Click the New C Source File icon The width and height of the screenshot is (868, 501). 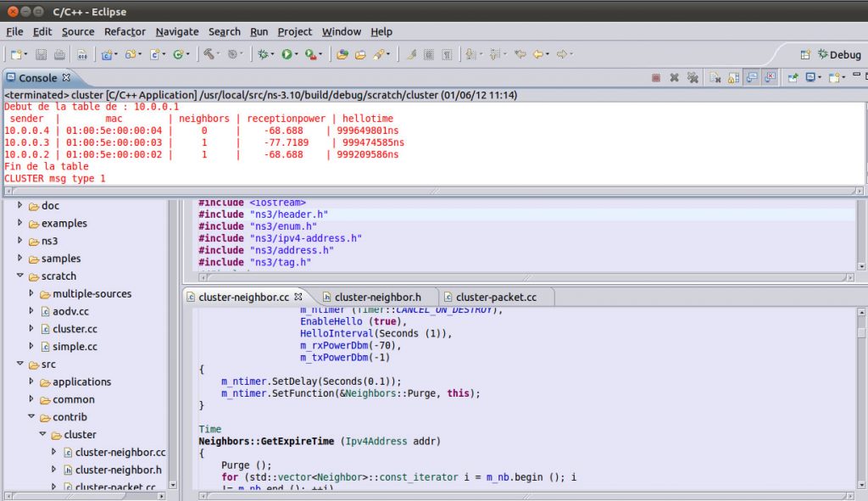click(x=155, y=54)
